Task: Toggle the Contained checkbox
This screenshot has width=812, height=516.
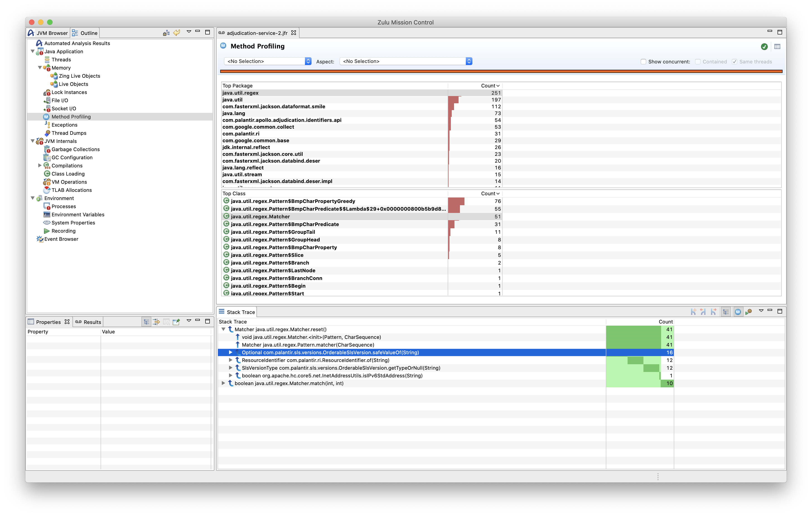Action: pos(698,62)
